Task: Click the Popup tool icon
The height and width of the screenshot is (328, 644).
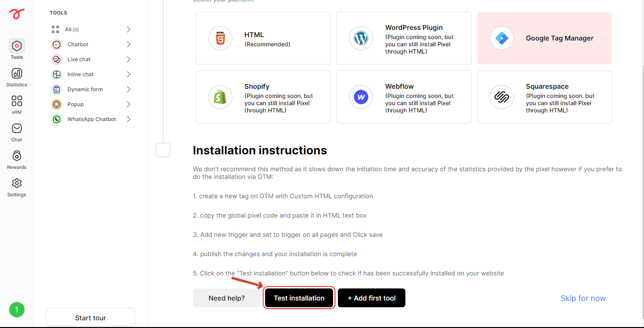Action: point(57,104)
